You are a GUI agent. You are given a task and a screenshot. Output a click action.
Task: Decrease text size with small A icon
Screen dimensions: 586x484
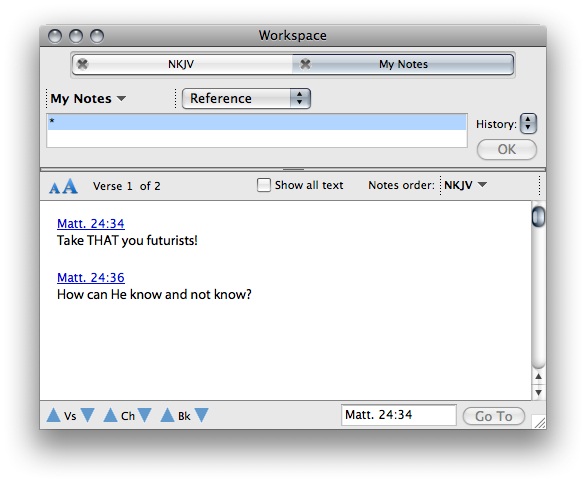tap(54, 188)
